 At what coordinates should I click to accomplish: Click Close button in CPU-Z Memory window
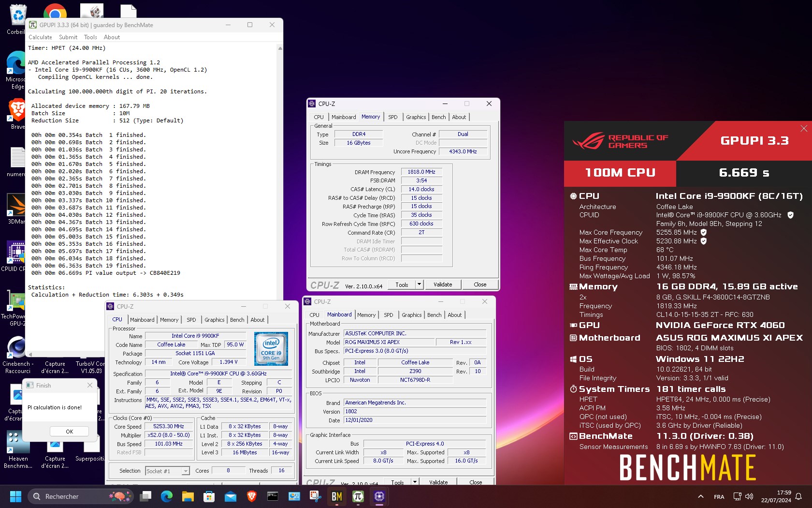pyautogui.click(x=480, y=284)
